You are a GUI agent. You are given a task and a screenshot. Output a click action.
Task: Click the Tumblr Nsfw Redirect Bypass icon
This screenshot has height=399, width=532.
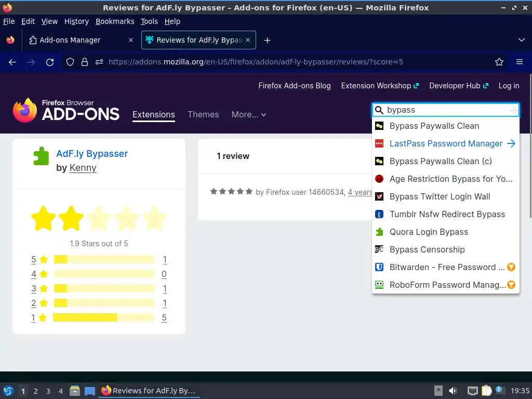(x=379, y=214)
